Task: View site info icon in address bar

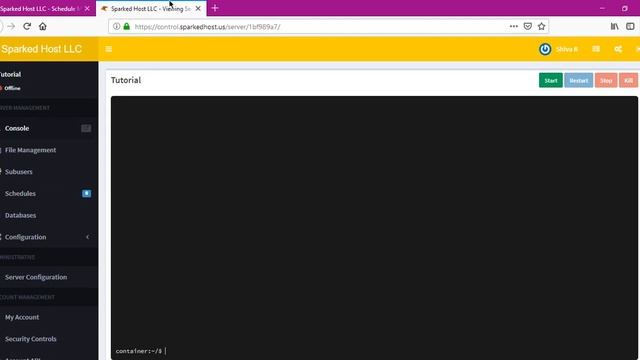Action: click(116, 27)
